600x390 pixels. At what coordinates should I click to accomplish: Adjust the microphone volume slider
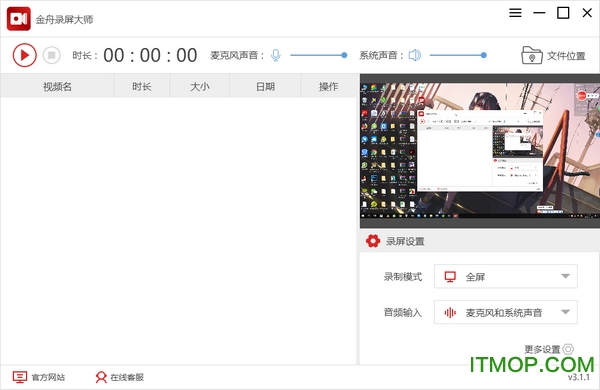pyautogui.click(x=318, y=55)
